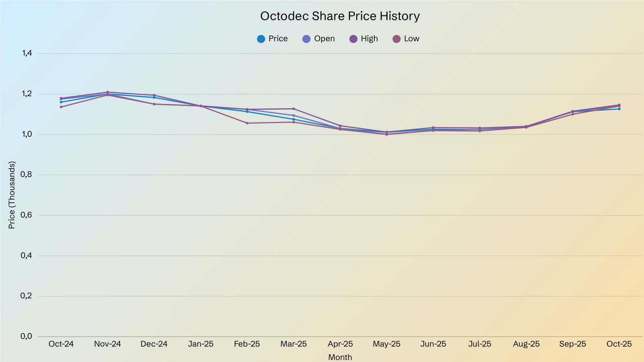
Task: Click the blue Price legend marker
Action: [x=261, y=39]
